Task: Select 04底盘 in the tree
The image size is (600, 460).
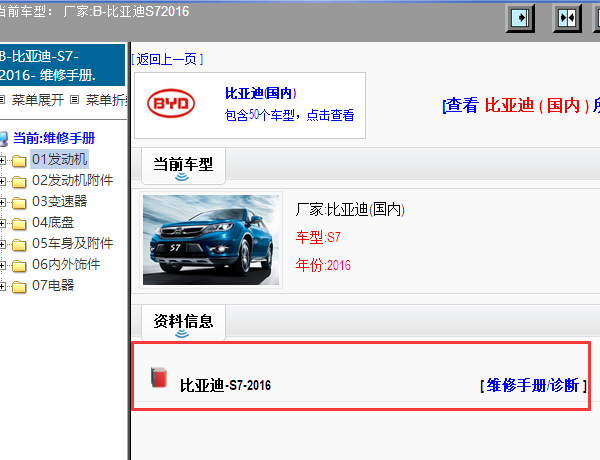Action: click(53, 222)
